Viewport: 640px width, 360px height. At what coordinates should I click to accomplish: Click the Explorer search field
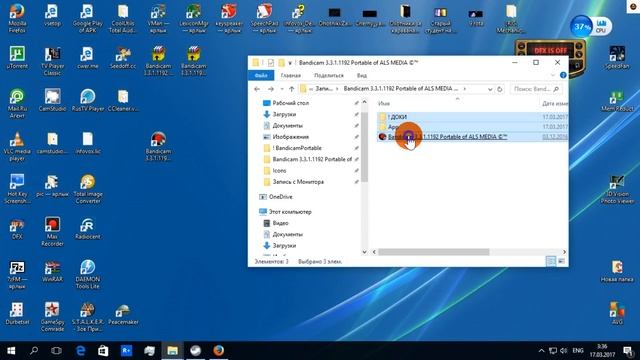point(536,89)
